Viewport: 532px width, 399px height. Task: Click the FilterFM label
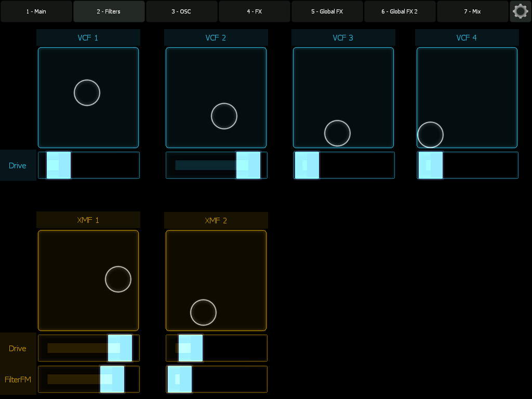(18, 379)
